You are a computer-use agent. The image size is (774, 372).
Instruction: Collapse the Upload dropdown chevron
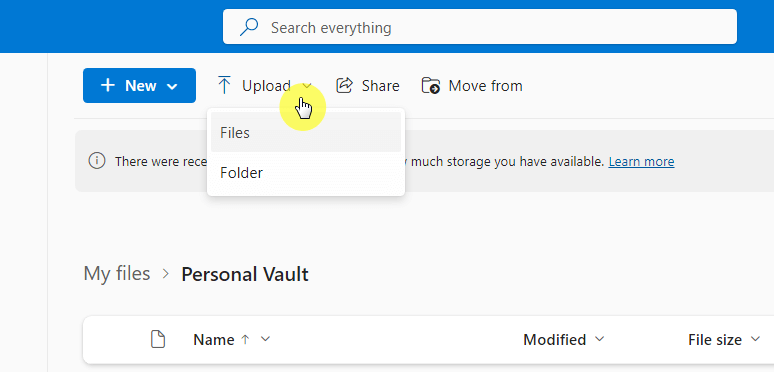(x=307, y=86)
